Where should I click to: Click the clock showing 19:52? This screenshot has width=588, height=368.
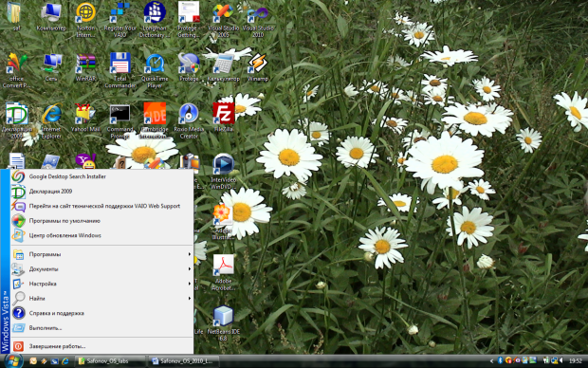click(x=576, y=360)
